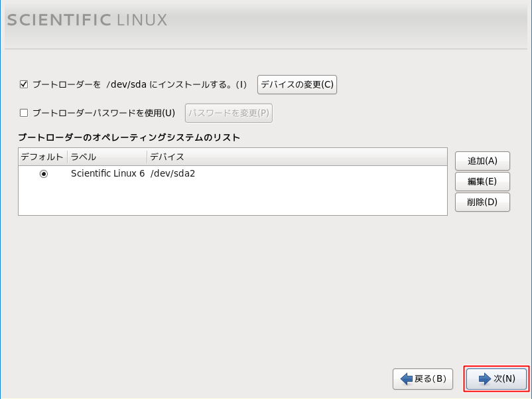The height and width of the screenshot is (399, 532).
Task: Sort by the デバイス column header
Action: 297,157
